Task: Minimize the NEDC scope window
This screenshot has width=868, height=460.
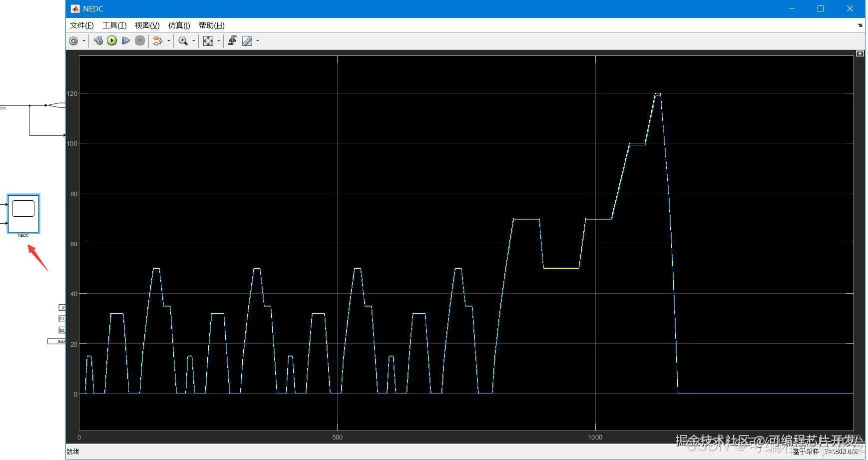Action: pyautogui.click(x=792, y=8)
